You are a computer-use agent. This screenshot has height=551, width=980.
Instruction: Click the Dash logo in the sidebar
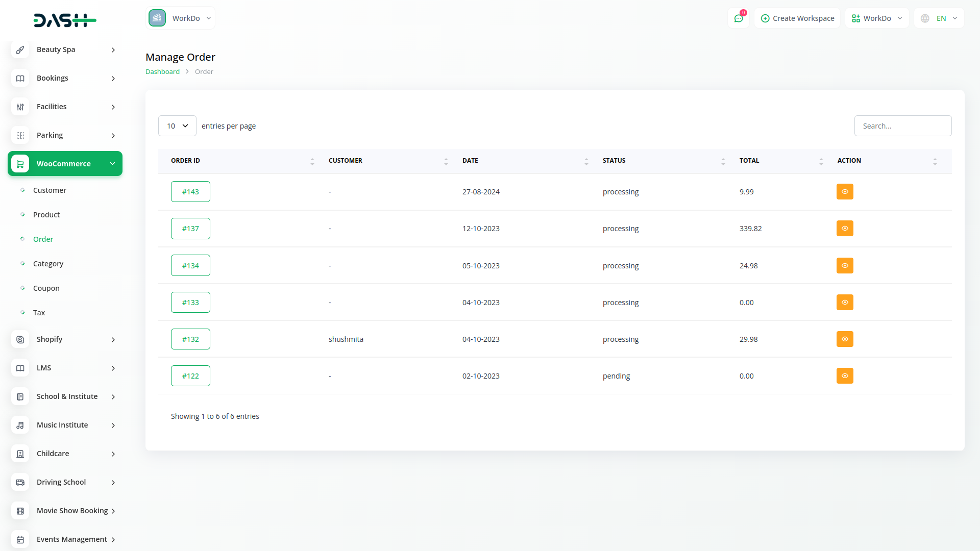pos(65,20)
